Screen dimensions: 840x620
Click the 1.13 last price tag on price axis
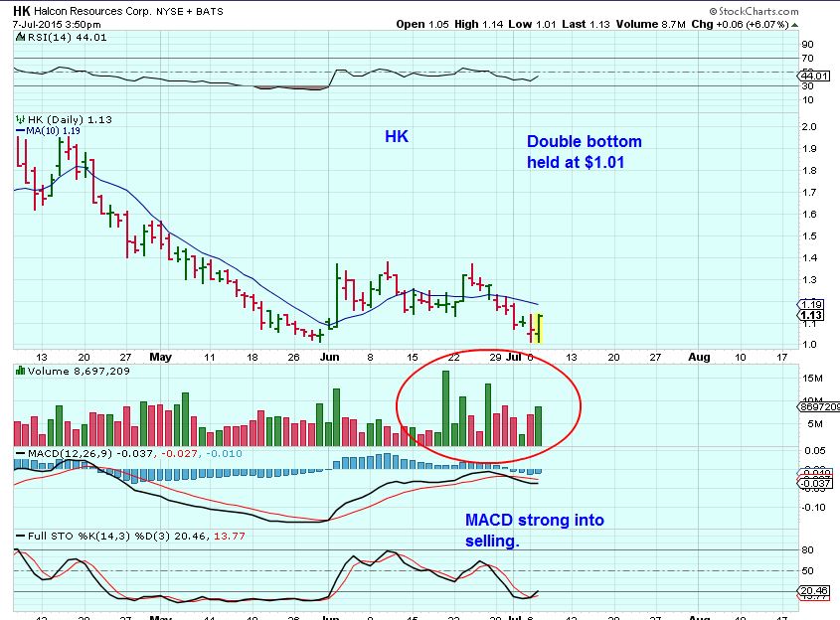[x=811, y=315]
